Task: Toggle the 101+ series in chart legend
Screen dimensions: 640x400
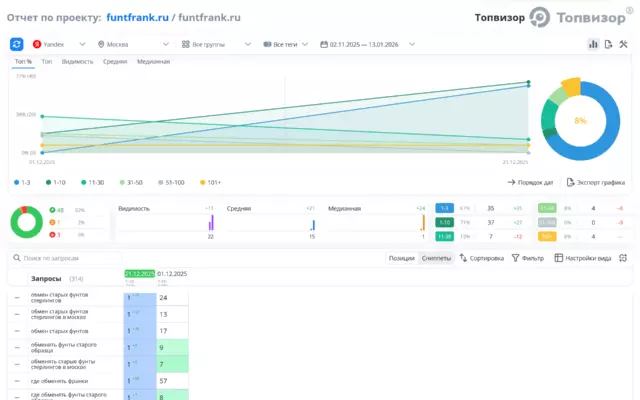Action: click(x=210, y=182)
